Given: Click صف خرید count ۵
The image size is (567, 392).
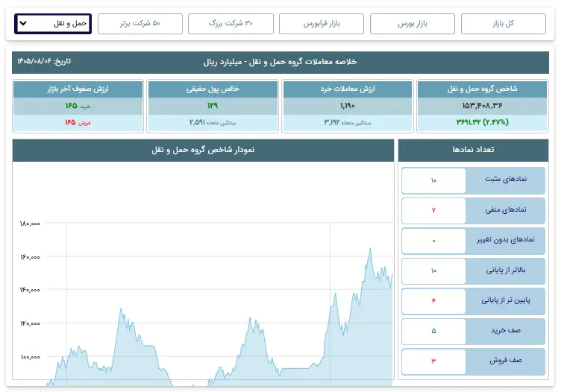Looking at the screenshot, I should point(433,331).
